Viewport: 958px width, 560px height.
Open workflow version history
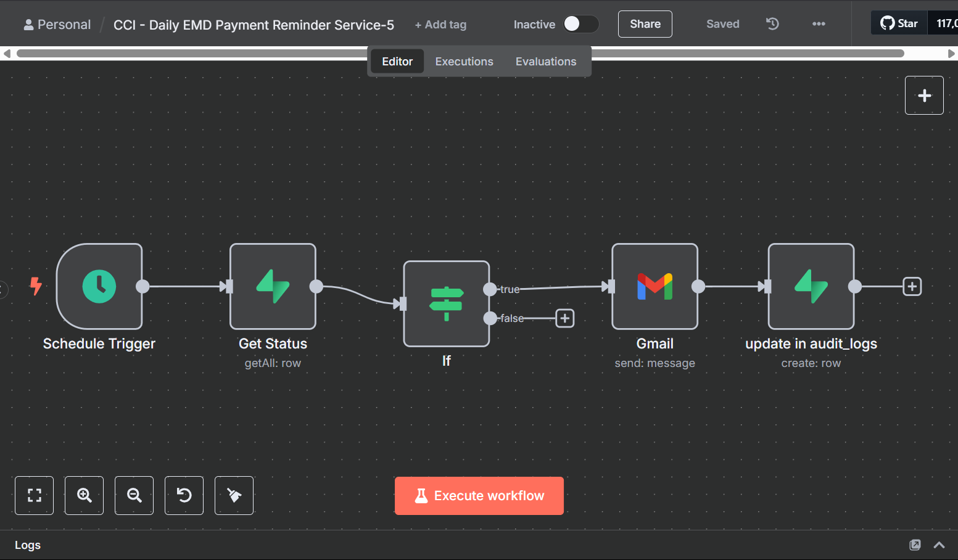[x=772, y=24]
